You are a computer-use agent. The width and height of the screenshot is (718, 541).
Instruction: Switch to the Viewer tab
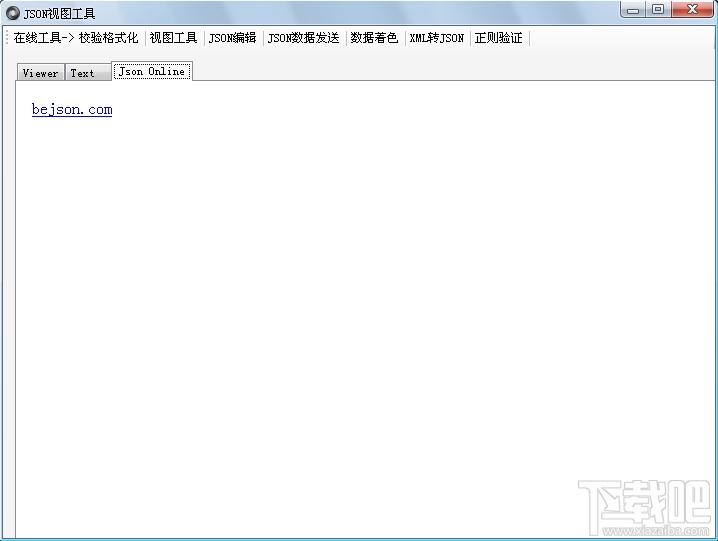tap(40, 73)
